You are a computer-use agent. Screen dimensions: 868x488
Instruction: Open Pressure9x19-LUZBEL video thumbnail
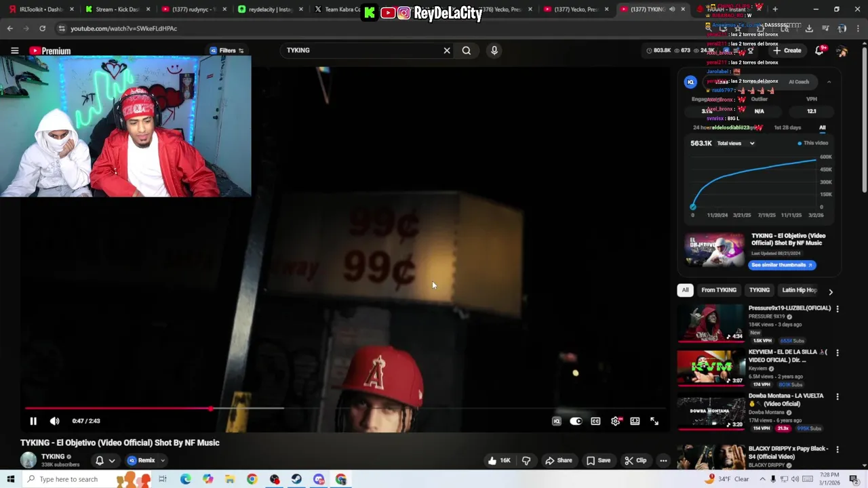711,323
